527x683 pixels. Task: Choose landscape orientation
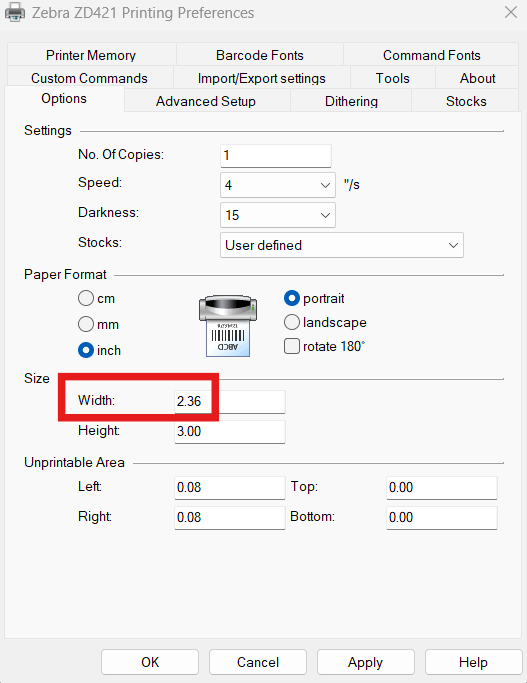[292, 322]
